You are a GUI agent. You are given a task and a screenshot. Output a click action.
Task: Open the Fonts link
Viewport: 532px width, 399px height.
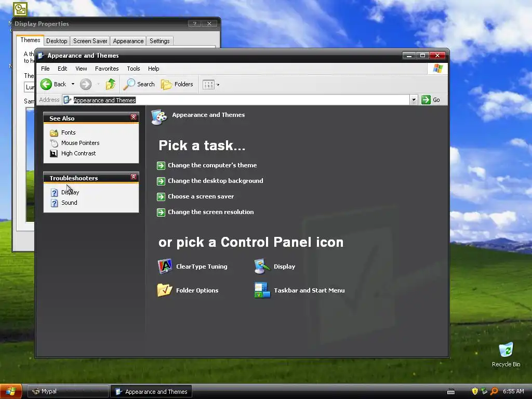coord(68,132)
